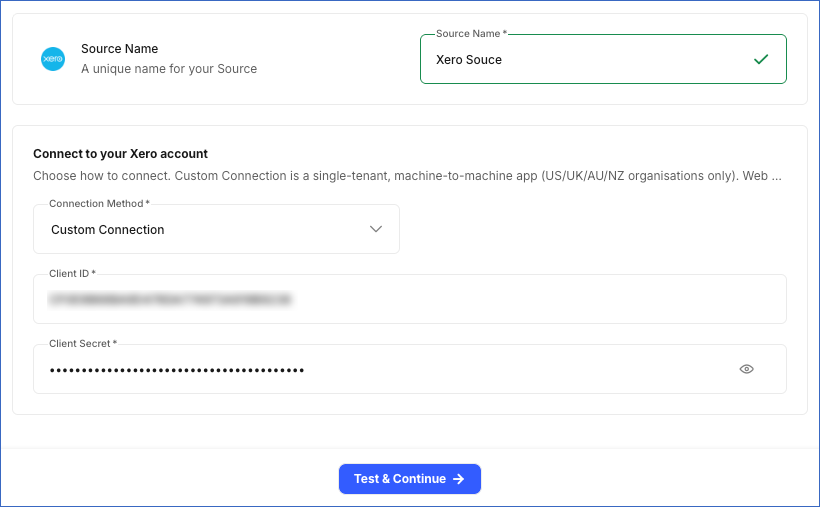Click 'A unique name for your Source' text
This screenshot has height=507, width=820.
point(169,69)
